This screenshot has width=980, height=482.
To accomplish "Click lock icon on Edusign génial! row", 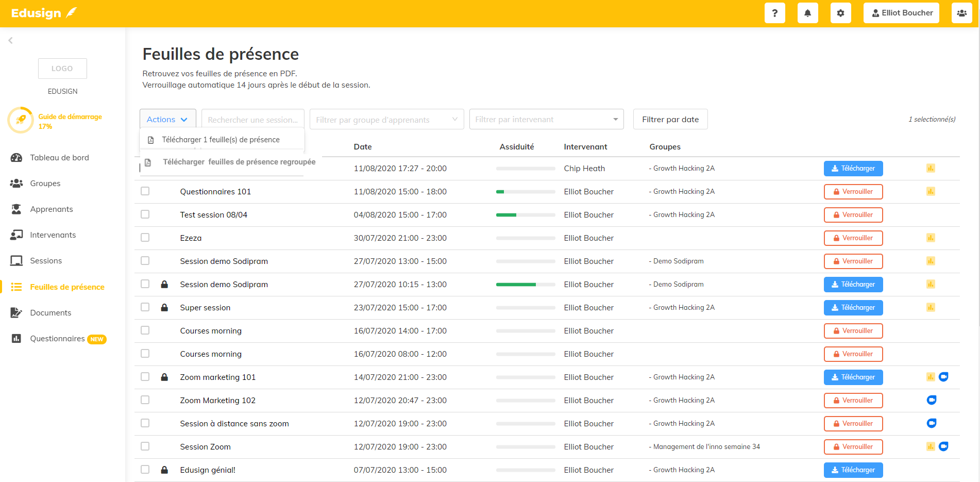I will pyautogui.click(x=164, y=470).
